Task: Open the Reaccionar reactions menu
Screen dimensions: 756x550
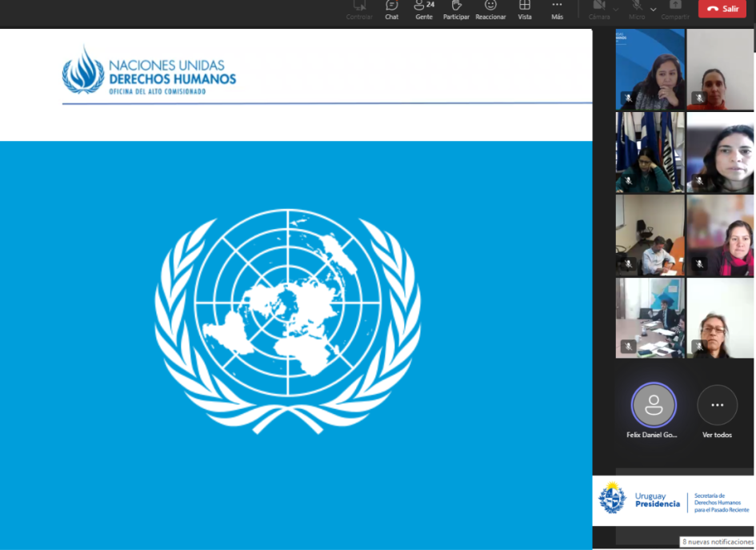Action: 490,10
